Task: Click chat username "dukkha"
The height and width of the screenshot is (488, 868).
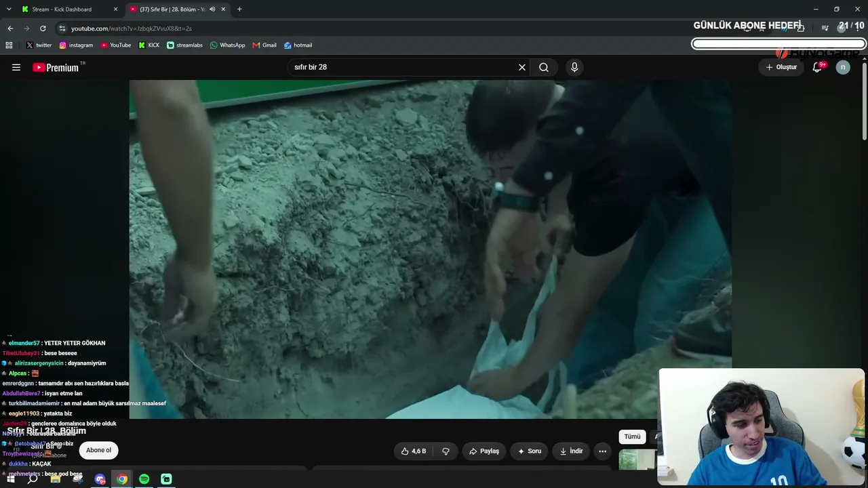Action: click(18, 464)
